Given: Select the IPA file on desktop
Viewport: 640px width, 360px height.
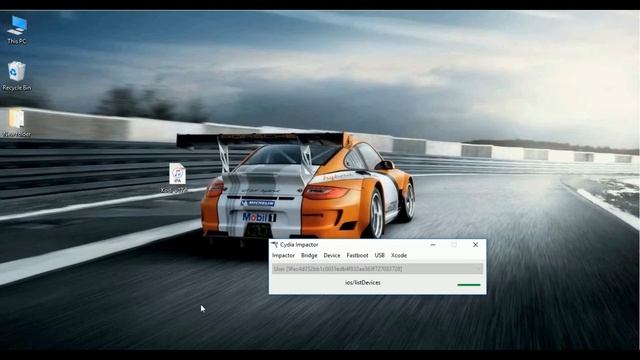Looking at the screenshot, I should tap(177, 178).
